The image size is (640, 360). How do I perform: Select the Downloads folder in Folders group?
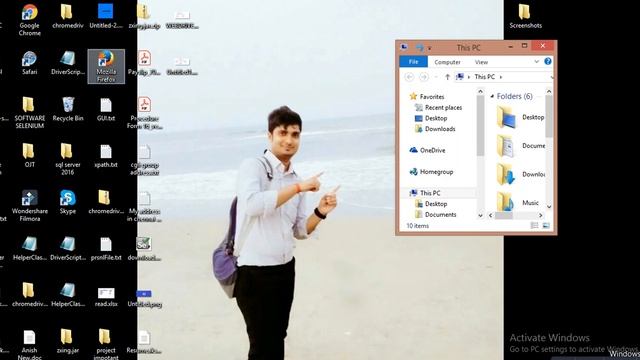pos(520,174)
